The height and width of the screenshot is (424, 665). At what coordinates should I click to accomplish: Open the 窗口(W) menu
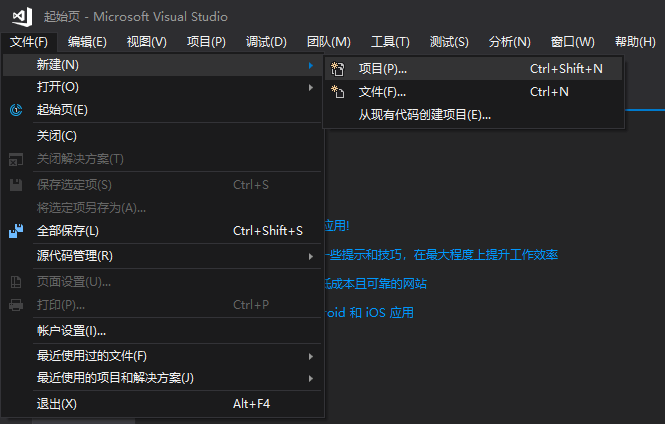(x=573, y=42)
